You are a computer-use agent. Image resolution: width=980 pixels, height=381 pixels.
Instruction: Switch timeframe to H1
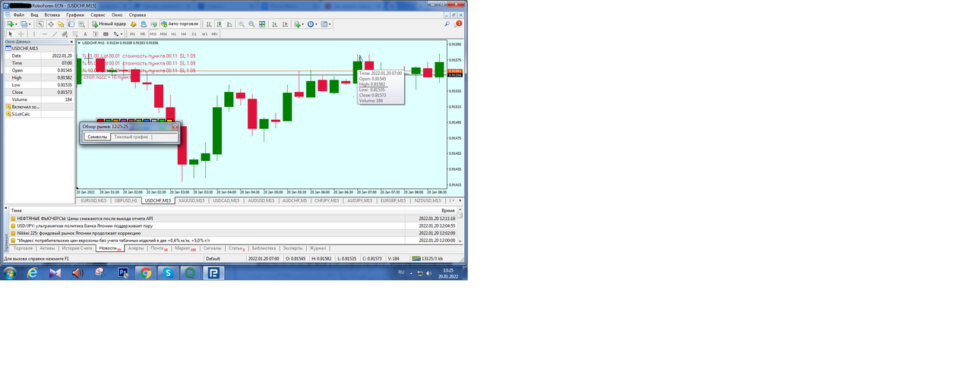tap(173, 34)
